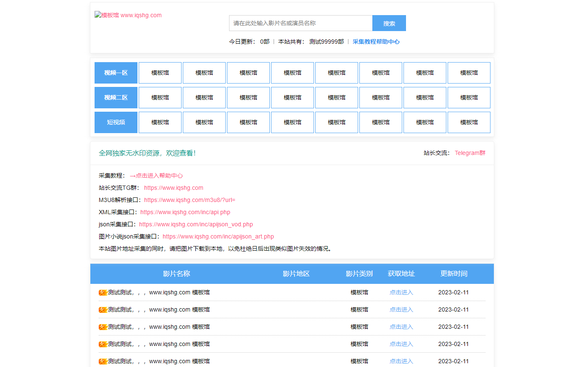Open the 采集教程帮助中心 link
The image size is (588, 367).
click(376, 42)
